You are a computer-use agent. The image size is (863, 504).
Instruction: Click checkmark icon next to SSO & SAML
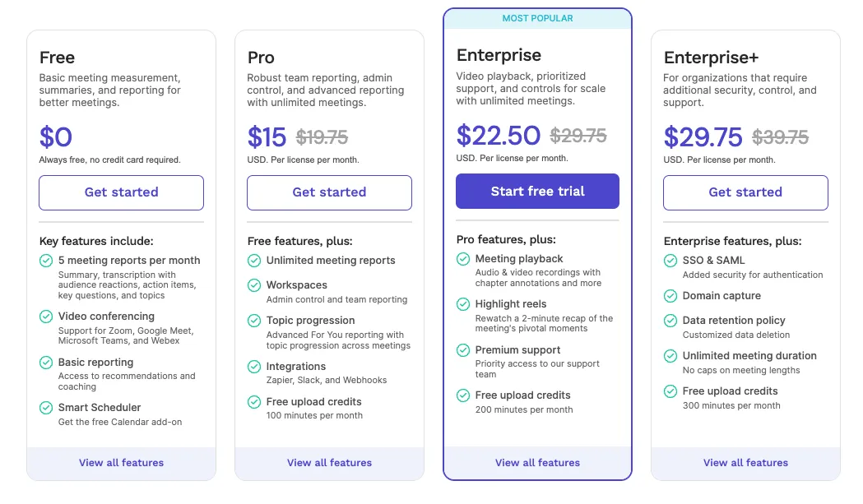coord(670,261)
